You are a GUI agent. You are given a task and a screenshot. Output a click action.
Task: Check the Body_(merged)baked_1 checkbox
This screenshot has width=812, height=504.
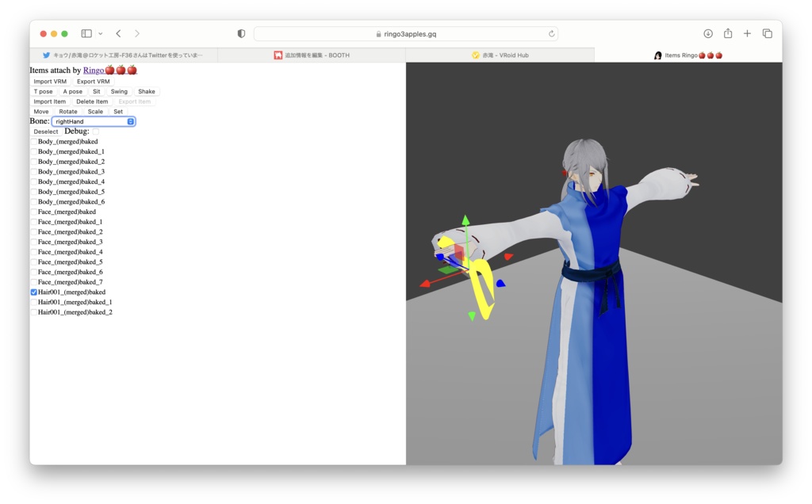tap(34, 151)
